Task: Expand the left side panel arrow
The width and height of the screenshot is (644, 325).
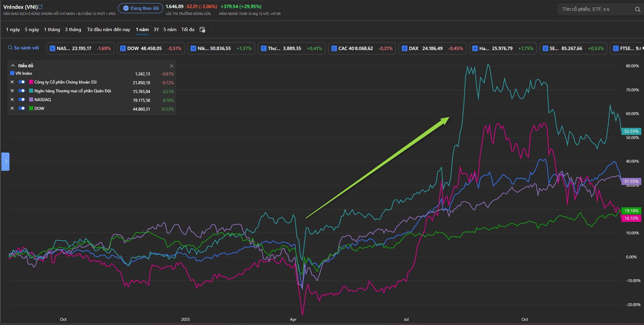Action: coord(5,161)
